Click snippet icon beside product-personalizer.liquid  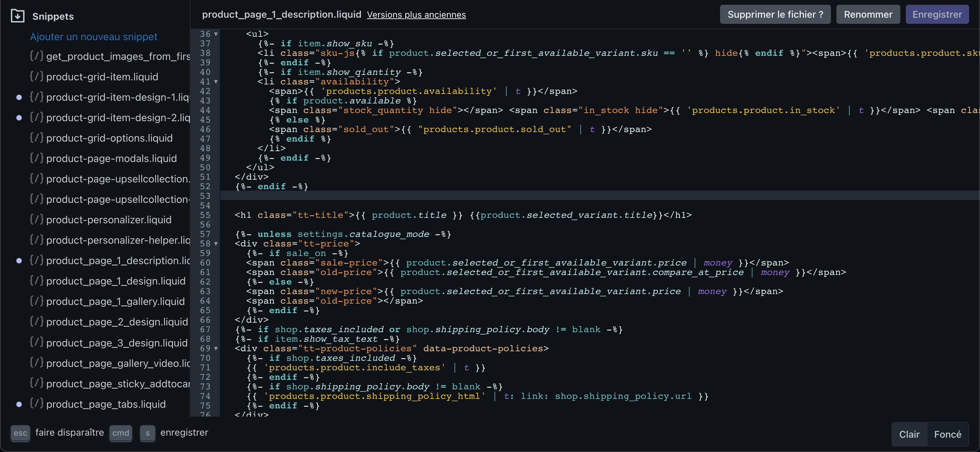coord(36,220)
